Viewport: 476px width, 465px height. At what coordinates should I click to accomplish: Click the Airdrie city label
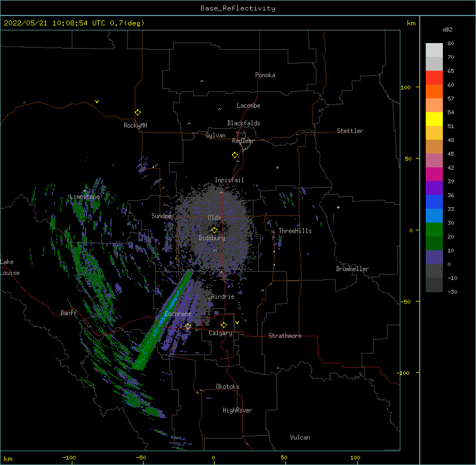click(223, 297)
